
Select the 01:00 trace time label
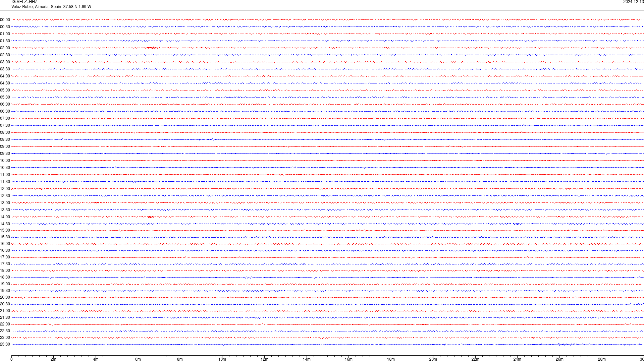pos(5,34)
